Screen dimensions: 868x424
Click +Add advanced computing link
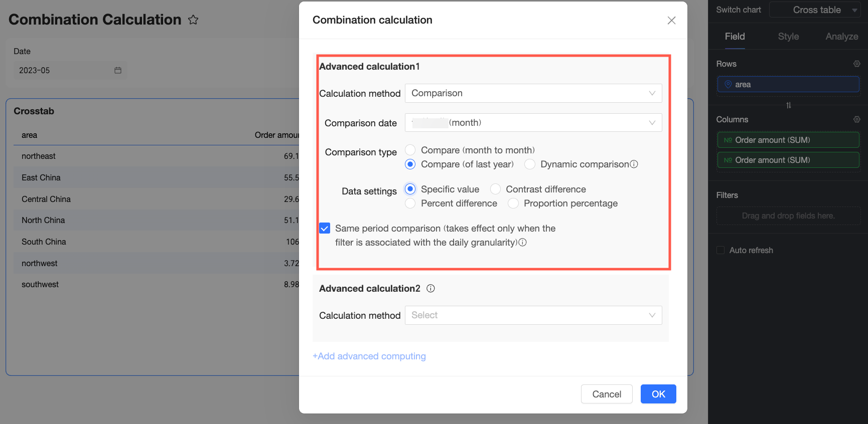369,356
